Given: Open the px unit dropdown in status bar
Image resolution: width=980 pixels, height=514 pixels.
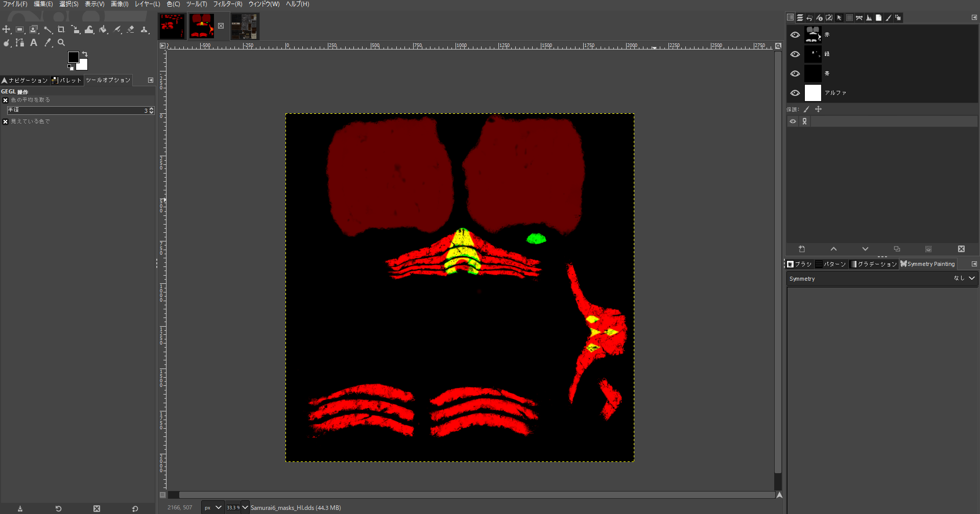Looking at the screenshot, I should point(213,507).
